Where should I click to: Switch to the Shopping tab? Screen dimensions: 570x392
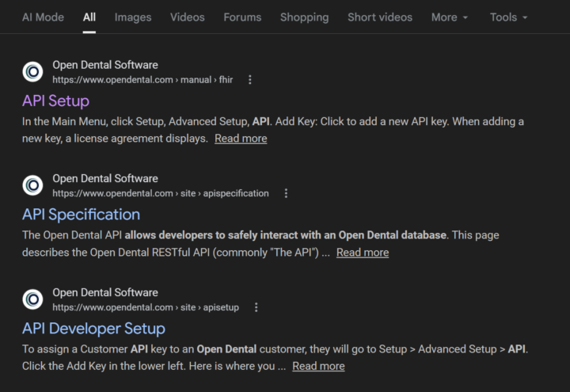click(x=305, y=17)
